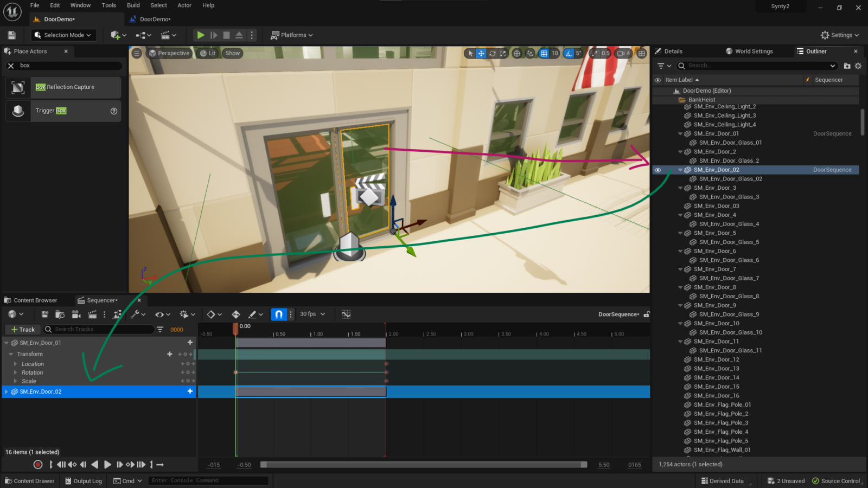Click the world globe icon in viewport toolbar
Viewport: 868px width, 488px height.
(517, 54)
